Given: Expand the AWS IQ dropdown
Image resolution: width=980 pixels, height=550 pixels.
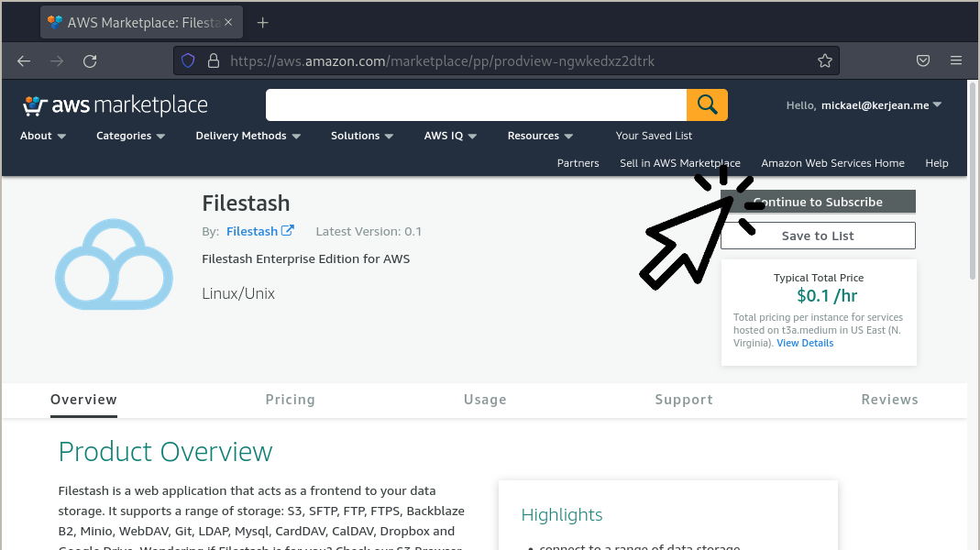Looking at the screenshot, I should click(x=450, y=136).
